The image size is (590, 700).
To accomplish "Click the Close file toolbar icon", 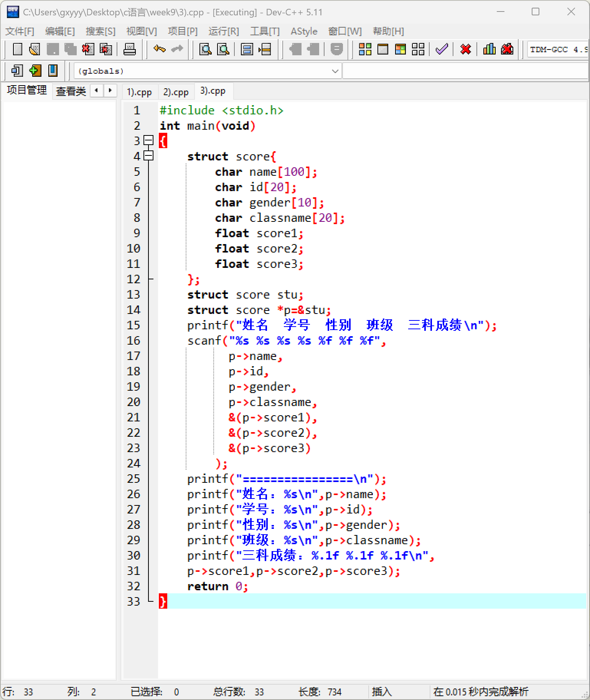I will 88,49.
